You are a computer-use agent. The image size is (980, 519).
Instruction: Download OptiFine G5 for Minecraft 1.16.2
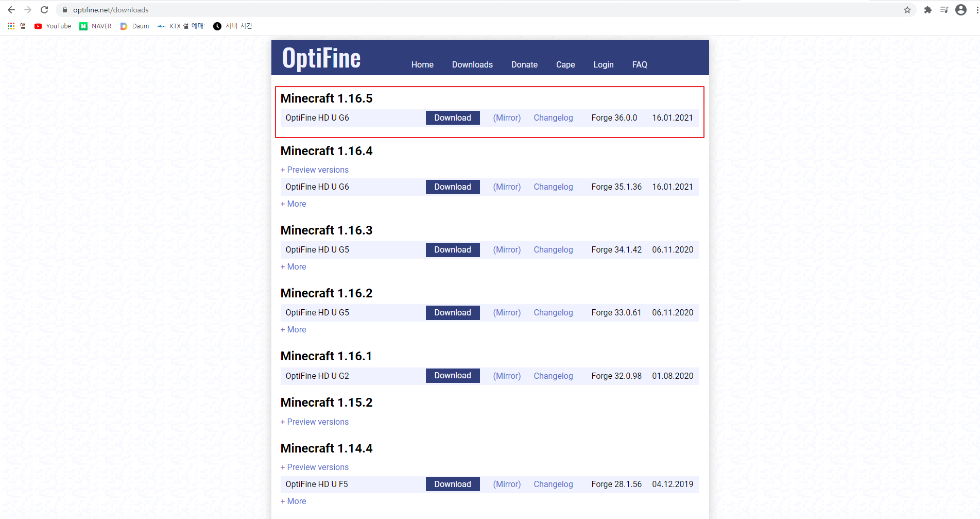453,312
